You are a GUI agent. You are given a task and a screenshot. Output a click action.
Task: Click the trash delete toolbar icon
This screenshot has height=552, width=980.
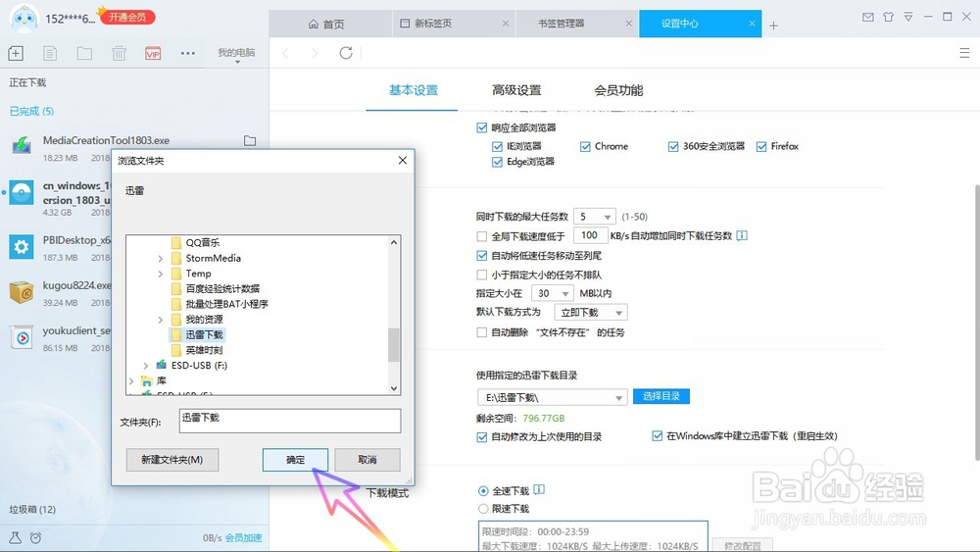(119, 53)
